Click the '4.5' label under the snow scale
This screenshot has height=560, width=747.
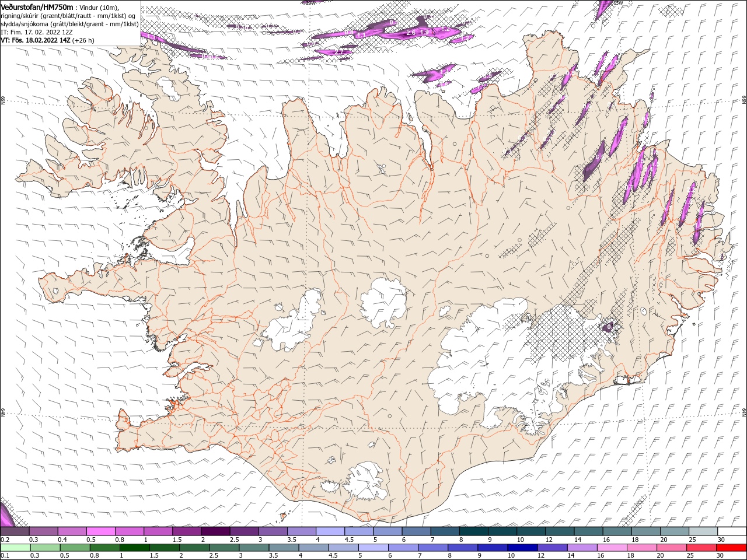(x=349, y=540)
